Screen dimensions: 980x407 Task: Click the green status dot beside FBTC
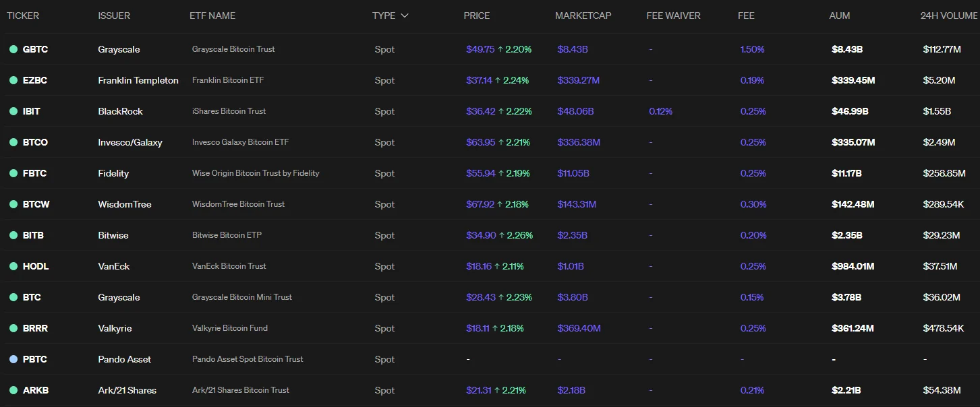13,173
